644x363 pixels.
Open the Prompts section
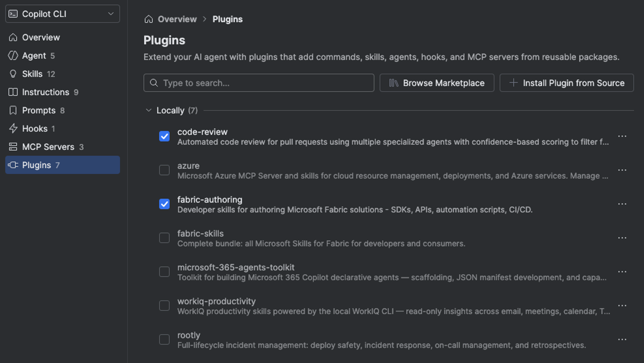[63, 110]
